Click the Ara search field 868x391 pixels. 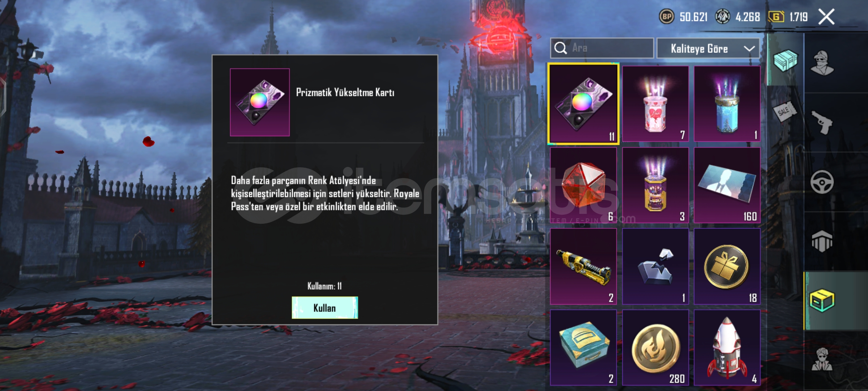coord(602,48)
